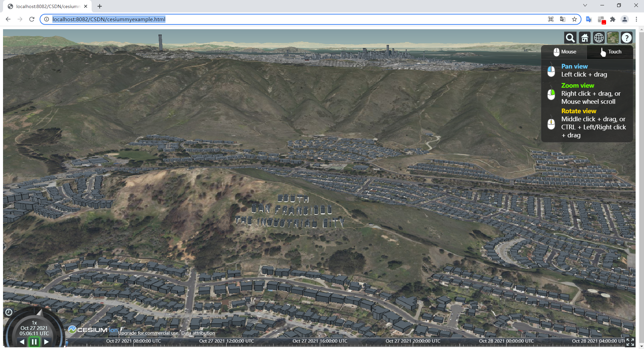This screenshot has width=644, height=349.
Task: Open Upgrade for commercial use link
Action: point(149,333)
